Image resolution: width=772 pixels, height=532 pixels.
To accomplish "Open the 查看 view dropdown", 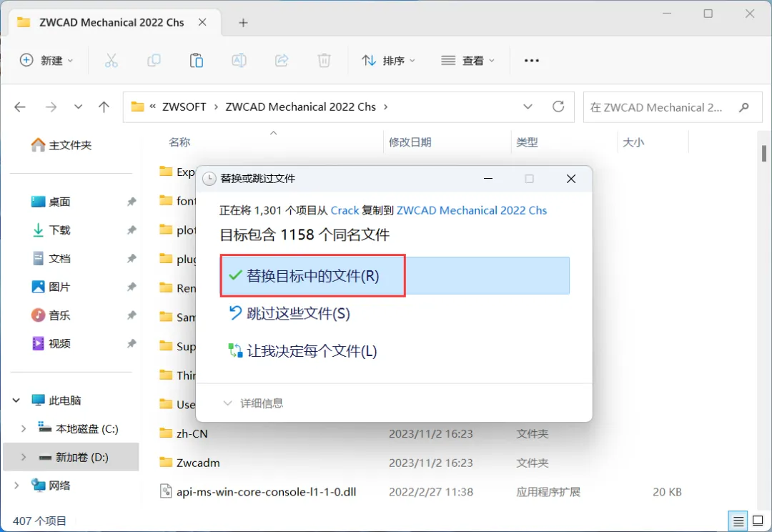I will [467, 61].
